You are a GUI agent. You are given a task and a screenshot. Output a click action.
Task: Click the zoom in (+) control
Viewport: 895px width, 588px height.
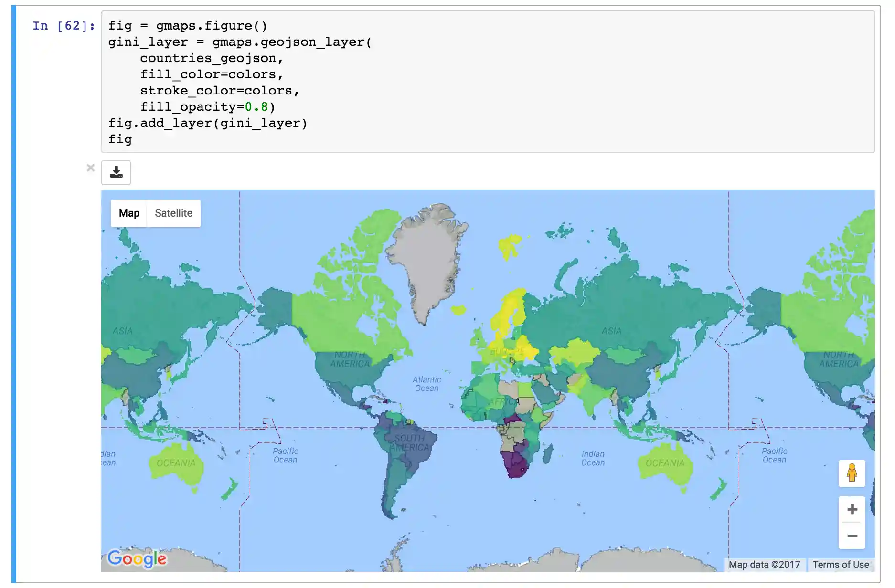[x=852, y=509]
